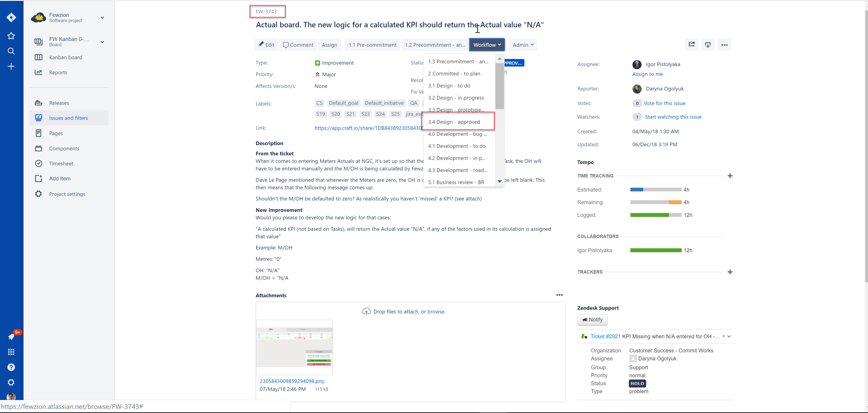Click the Assign to me link

tap(648, 74)
